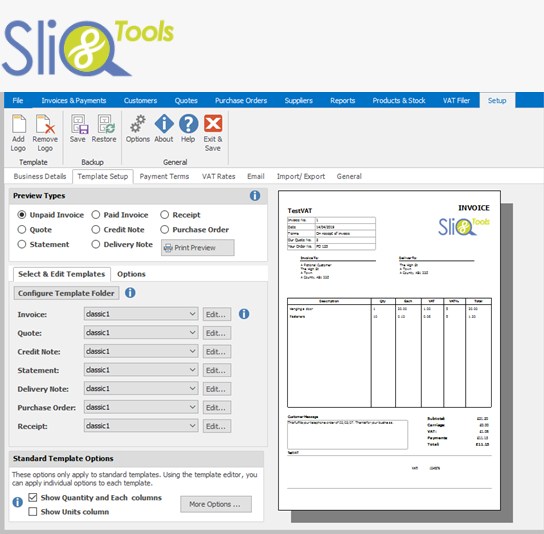This screenshot has width=544, height=534.
Task: Open Quotes ribbon tab
Action: coord(186,101)
